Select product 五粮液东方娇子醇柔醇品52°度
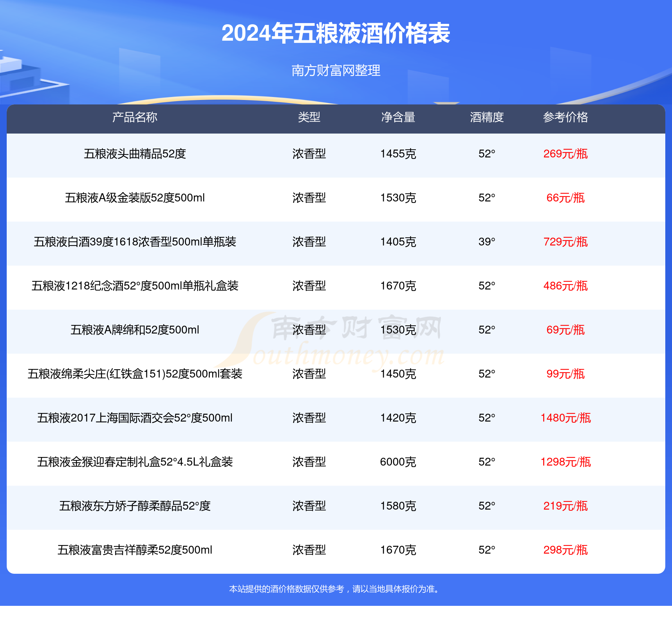 (x=135, y=506)
